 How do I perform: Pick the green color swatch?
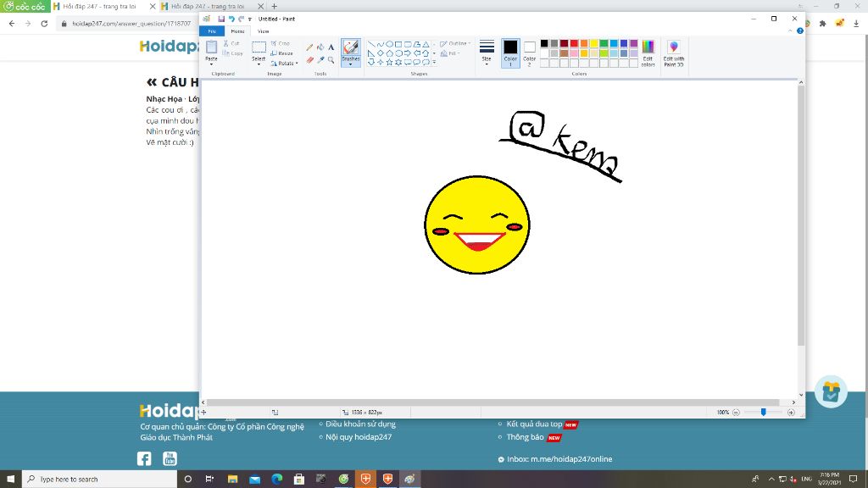pyautogui.click(x=604, y=44)
